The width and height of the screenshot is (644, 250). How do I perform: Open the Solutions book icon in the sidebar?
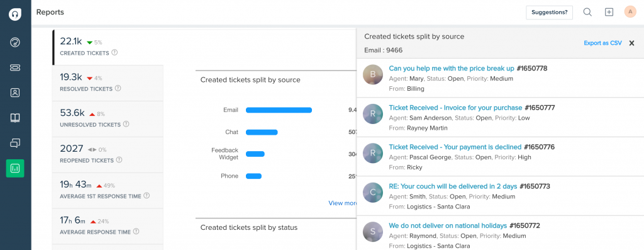15,118
